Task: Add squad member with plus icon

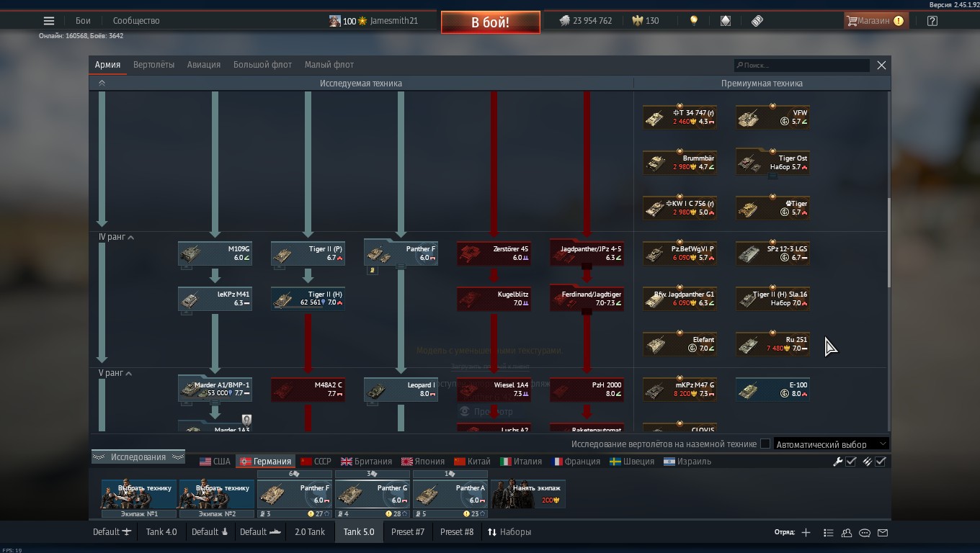Action: coord(806,532)
